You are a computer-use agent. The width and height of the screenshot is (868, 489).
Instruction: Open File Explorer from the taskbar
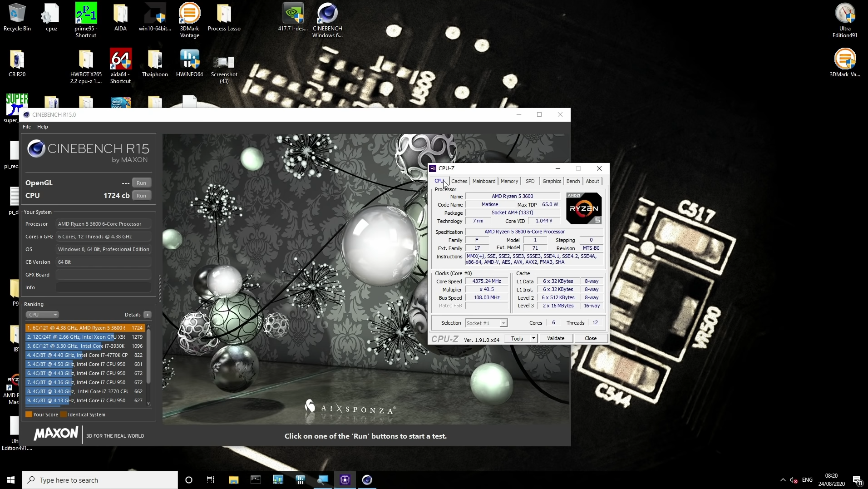coord(233,480)
